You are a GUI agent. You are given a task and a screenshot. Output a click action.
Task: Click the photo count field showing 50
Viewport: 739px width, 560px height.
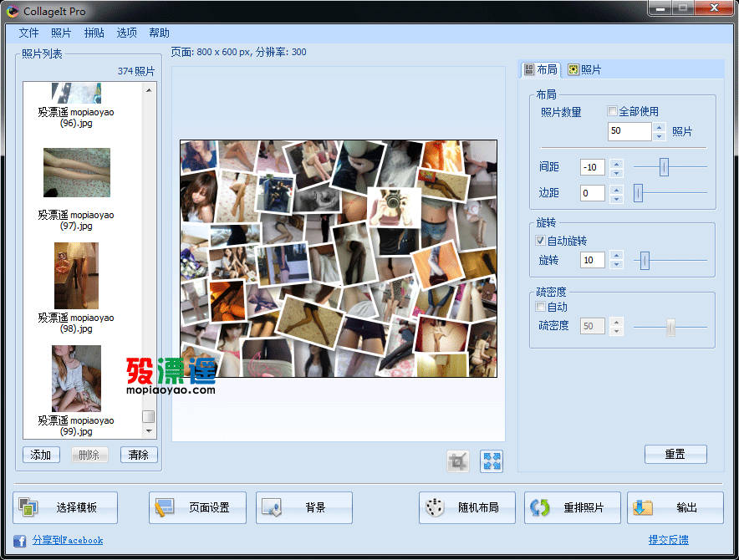[x=629, y=131]
